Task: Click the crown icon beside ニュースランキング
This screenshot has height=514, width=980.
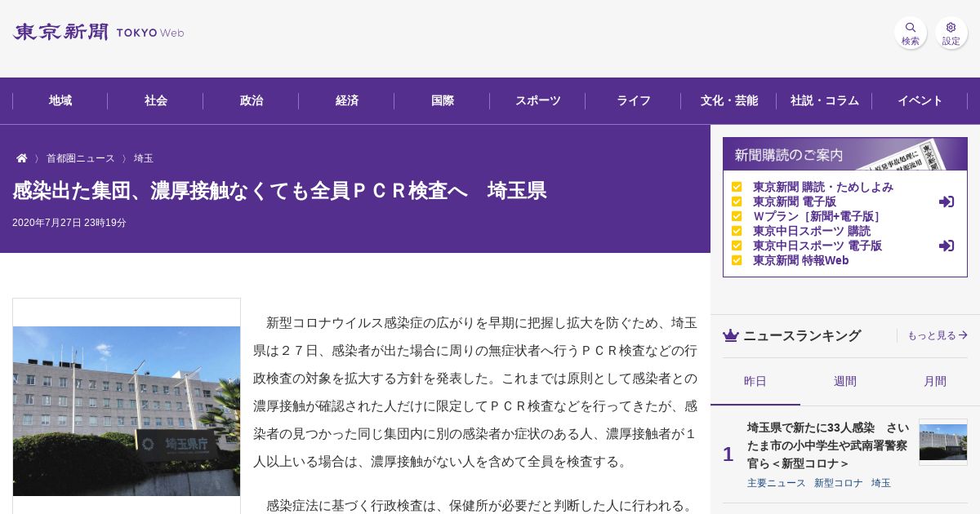Action: coord(731,335)
